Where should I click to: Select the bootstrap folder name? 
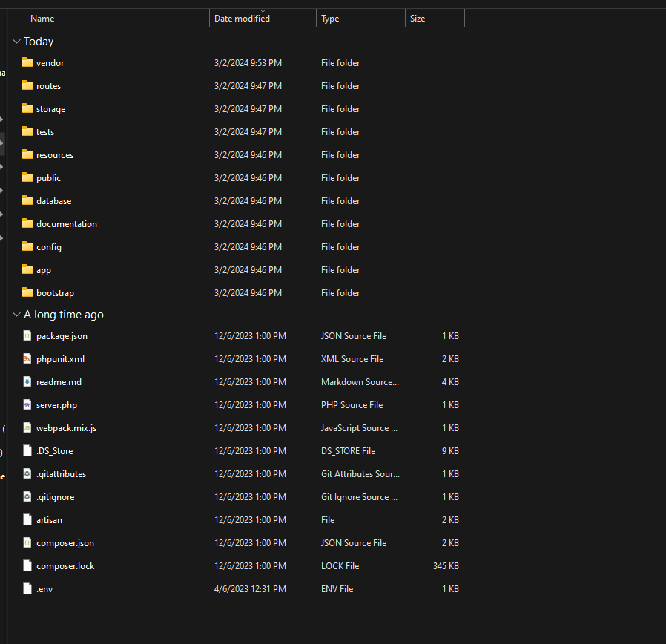click(x=55, y=292)
